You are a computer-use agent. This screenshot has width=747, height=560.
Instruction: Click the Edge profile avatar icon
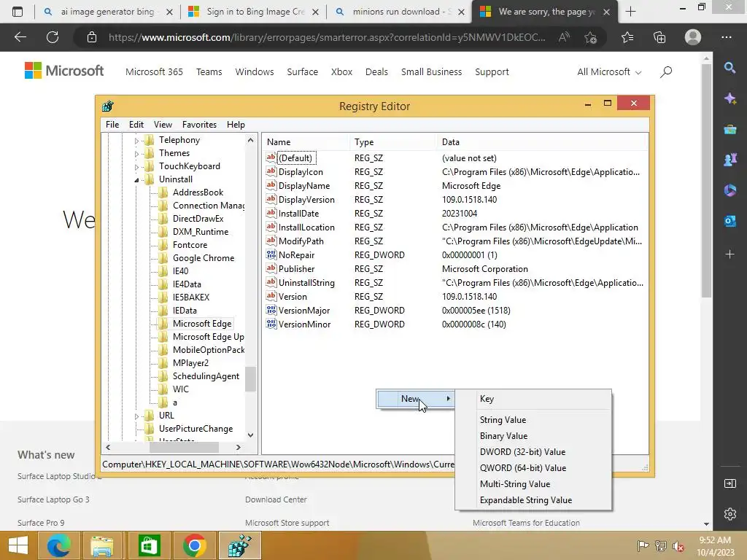pos(693,37)
